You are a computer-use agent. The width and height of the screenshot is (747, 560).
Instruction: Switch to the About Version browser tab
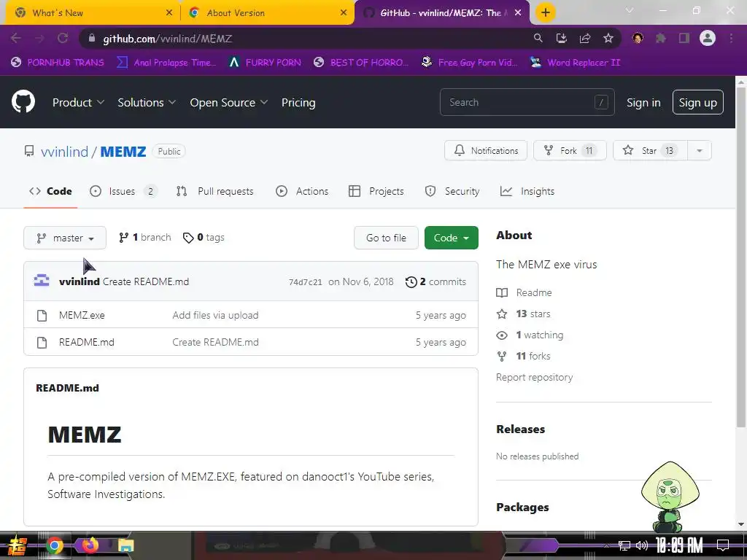[x=267, y=13]
